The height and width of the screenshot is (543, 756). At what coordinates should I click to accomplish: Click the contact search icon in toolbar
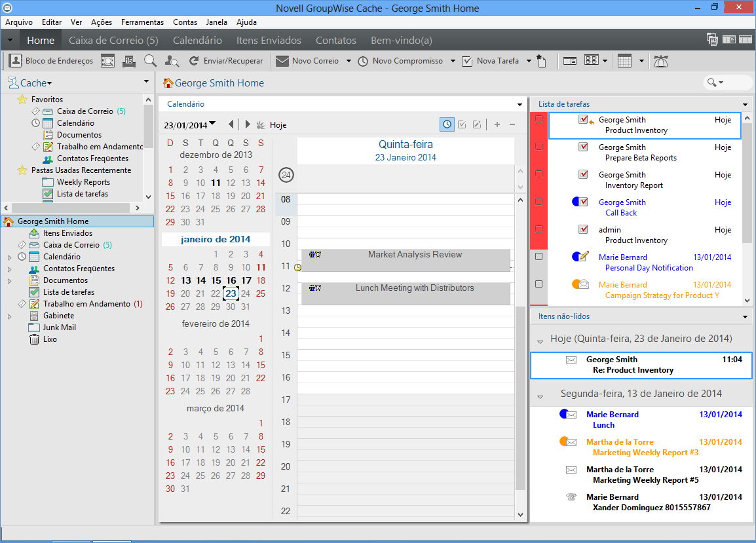pyautogui.click(x=172, y=61)
